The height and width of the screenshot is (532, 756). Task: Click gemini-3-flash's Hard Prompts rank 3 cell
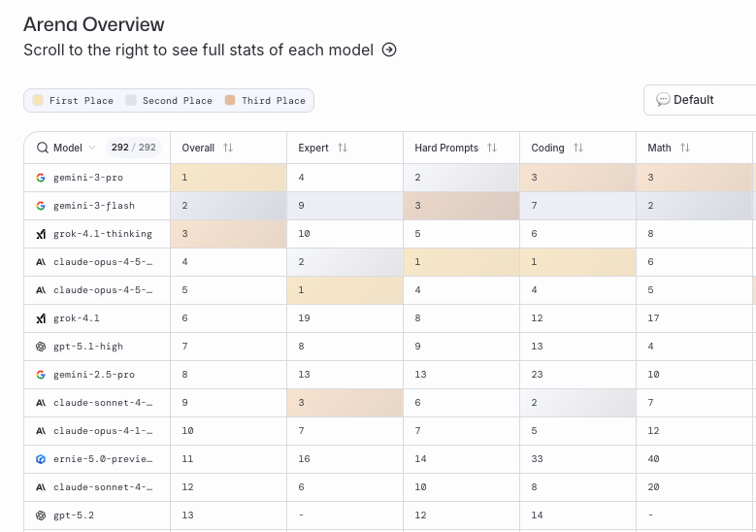461,206
